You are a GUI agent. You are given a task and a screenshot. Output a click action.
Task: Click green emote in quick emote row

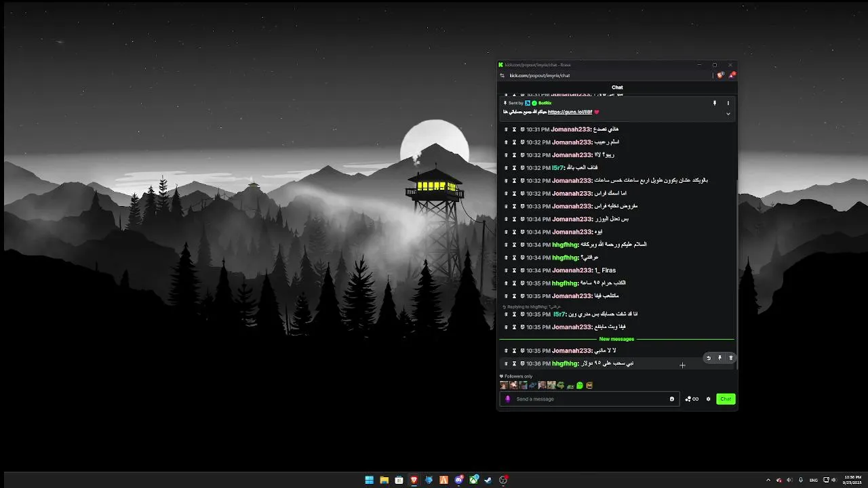click(580, 386)
